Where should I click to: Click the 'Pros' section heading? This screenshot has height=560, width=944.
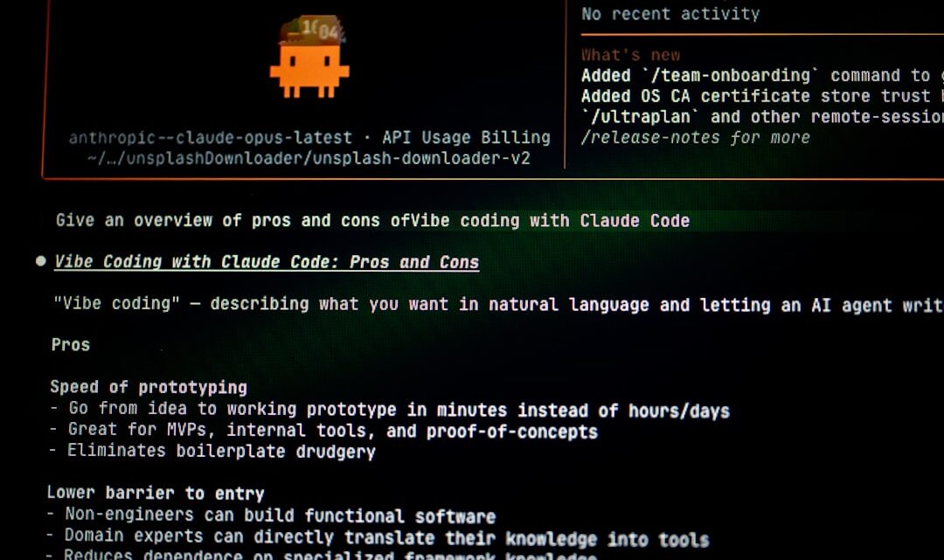click(x=71, y=345)
